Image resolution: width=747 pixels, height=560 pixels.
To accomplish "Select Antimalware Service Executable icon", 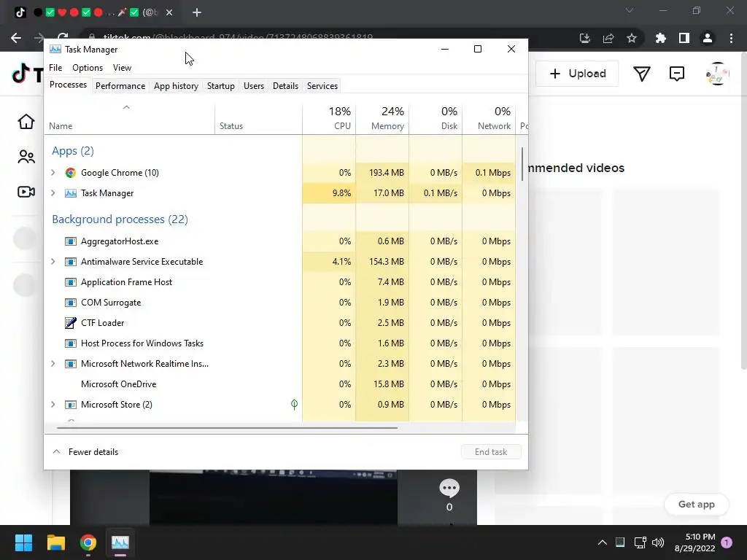I will click(71, 262).
